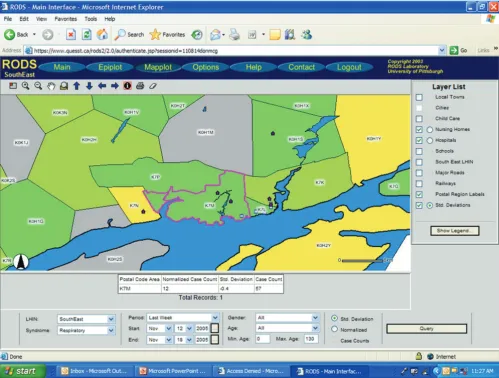Pan the map right with blue arrow
Screen dimensions: 499x378
pos(115,86)
